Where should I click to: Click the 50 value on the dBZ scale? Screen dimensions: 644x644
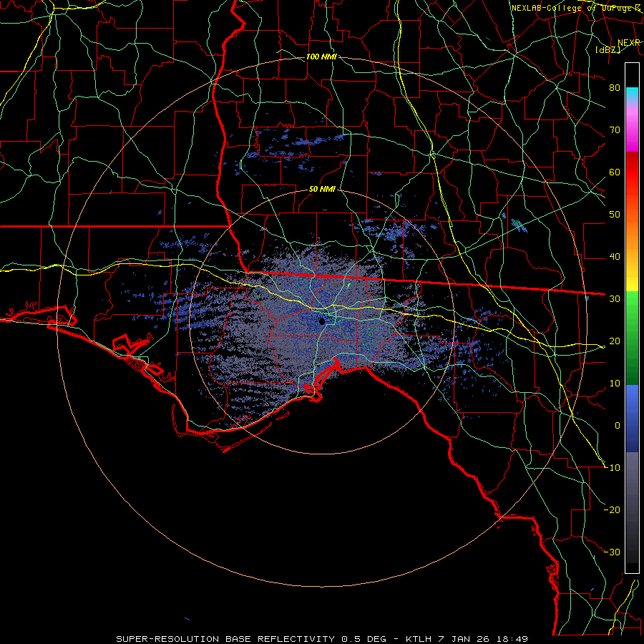(615, 215)
